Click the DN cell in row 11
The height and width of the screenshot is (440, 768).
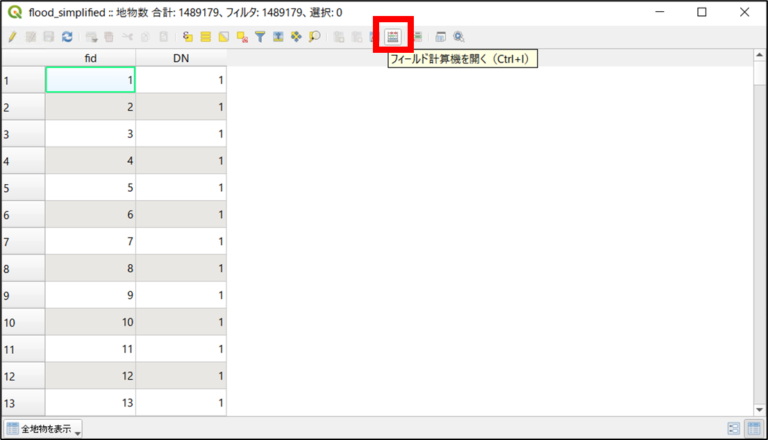tap(181, 349)
